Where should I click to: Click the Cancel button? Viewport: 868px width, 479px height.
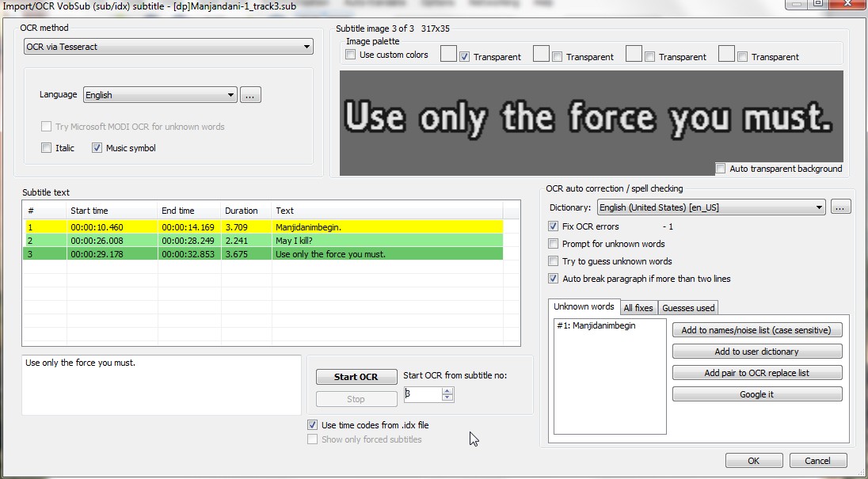coord(817,461)
